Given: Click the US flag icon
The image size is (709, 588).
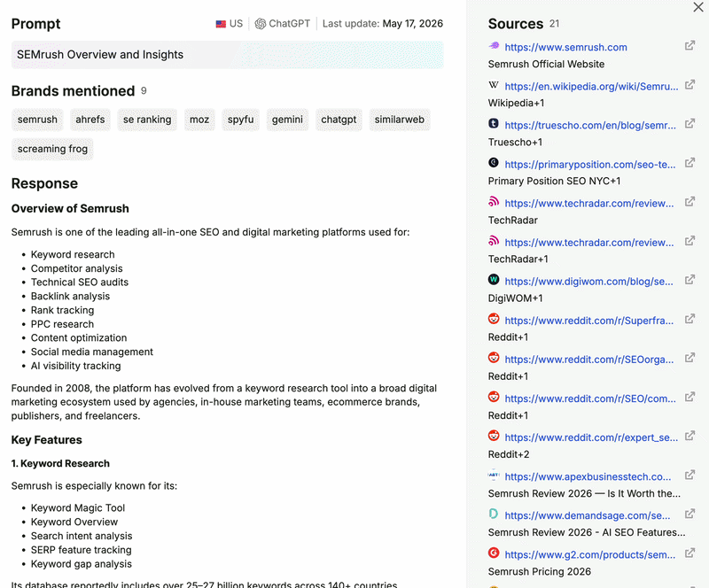Looking at the screenshot, I should (x=221, y=24).
